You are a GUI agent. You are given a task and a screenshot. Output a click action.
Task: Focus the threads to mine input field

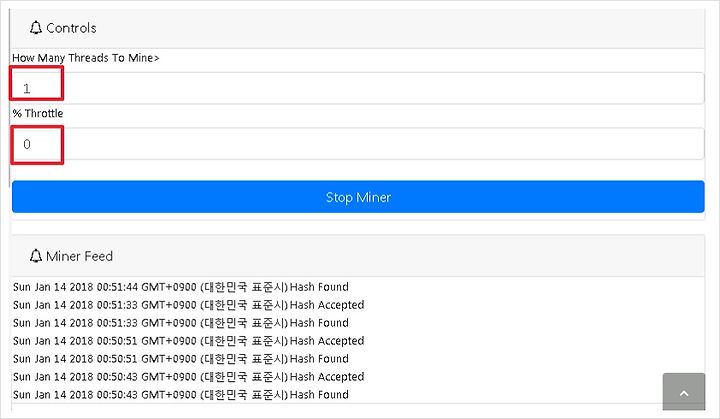point(358,88)
